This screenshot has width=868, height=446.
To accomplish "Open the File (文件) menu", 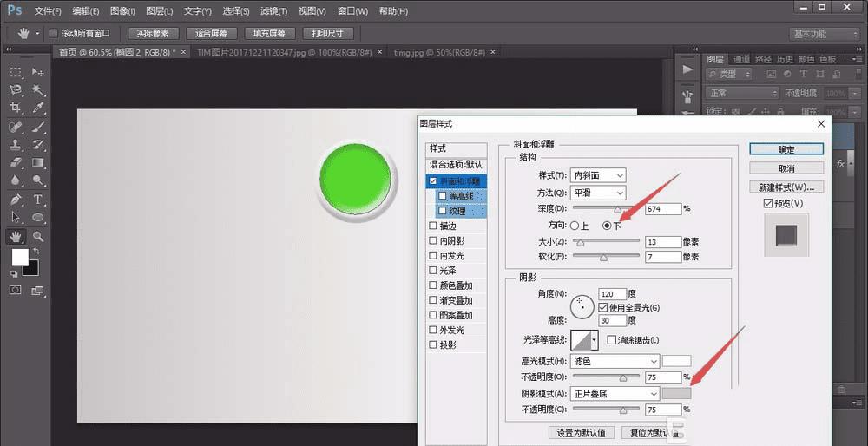I will pos(48,11).
